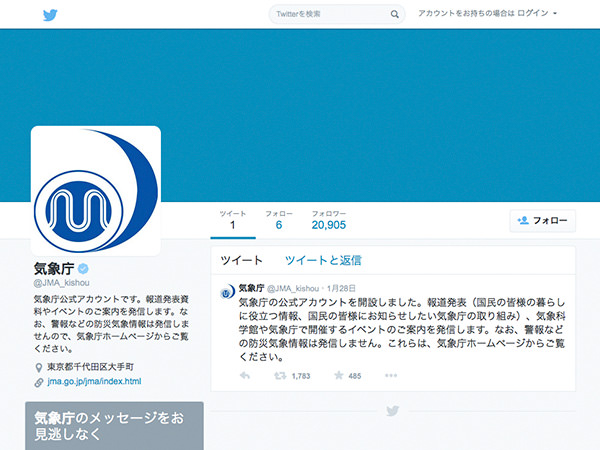
Task: Click the gray Twitter bird timeline divider
Action: pos(393,411)
